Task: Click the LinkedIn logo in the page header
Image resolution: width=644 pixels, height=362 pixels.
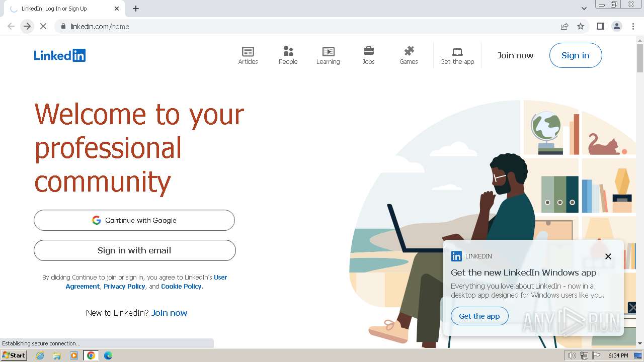Action: click(x=60, y=55)
